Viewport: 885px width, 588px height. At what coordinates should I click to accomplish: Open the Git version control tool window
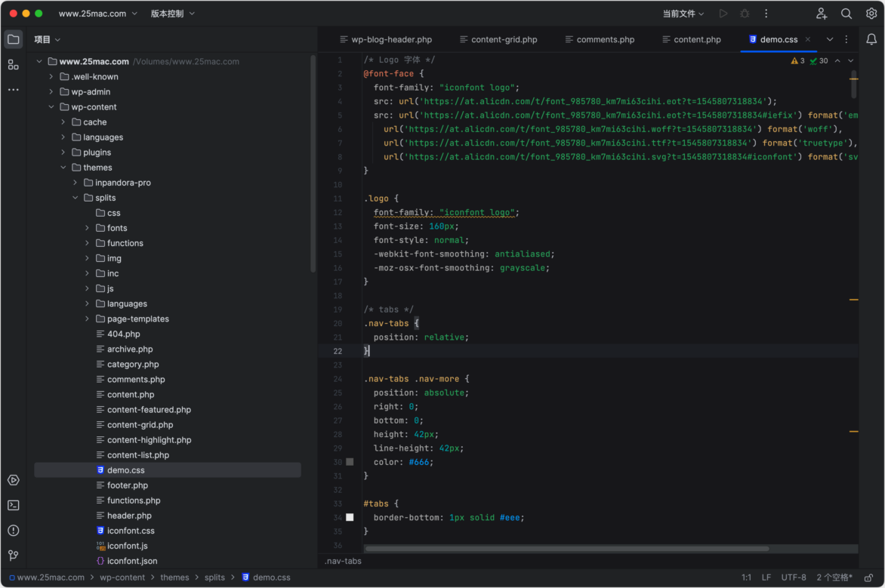click(14, 556)
